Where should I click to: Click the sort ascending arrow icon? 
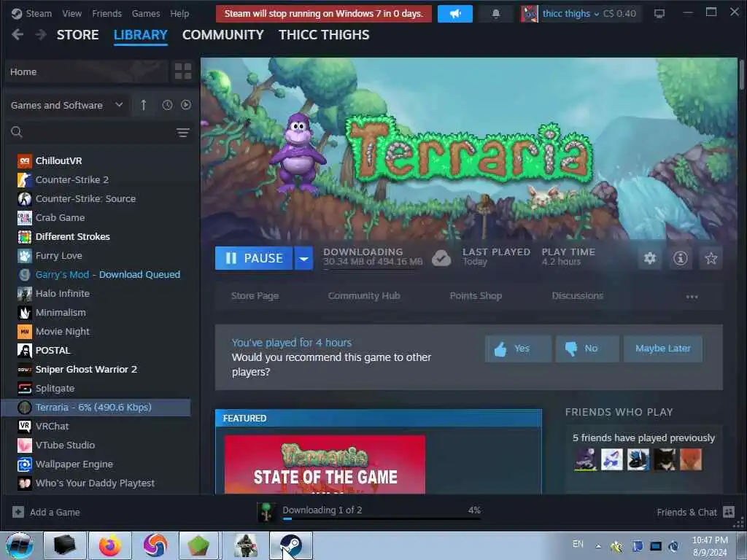(144, 105)
